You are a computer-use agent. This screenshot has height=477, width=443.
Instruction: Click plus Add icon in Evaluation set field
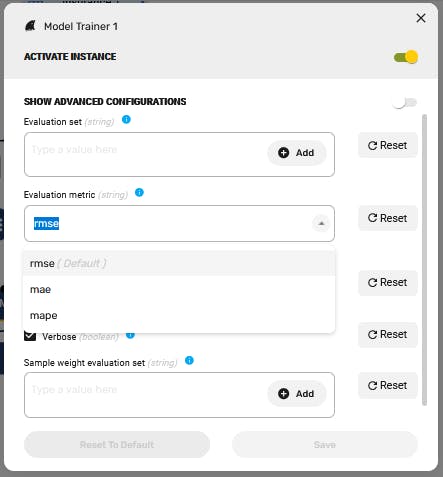[284, 153]
